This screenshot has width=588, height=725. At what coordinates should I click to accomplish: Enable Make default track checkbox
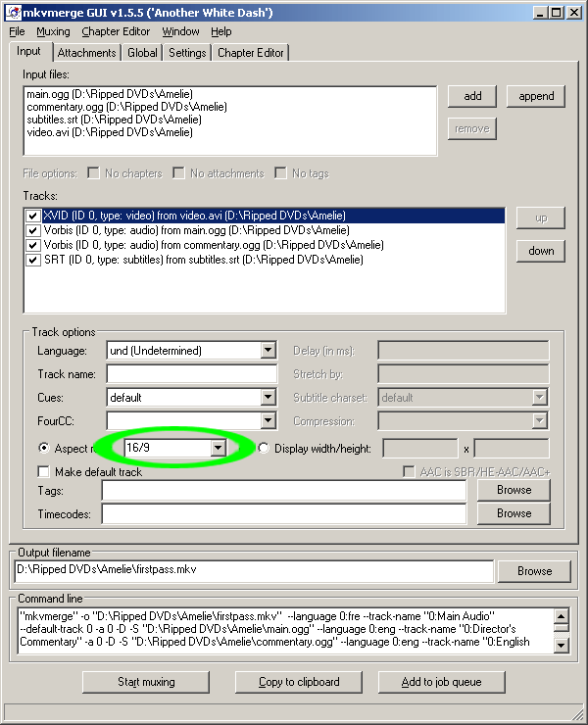click(x=43, y=471)
